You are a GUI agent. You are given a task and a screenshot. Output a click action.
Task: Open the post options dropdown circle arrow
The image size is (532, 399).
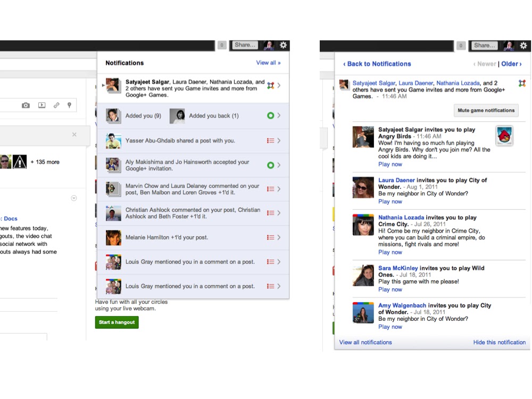[x=73, y=198]
